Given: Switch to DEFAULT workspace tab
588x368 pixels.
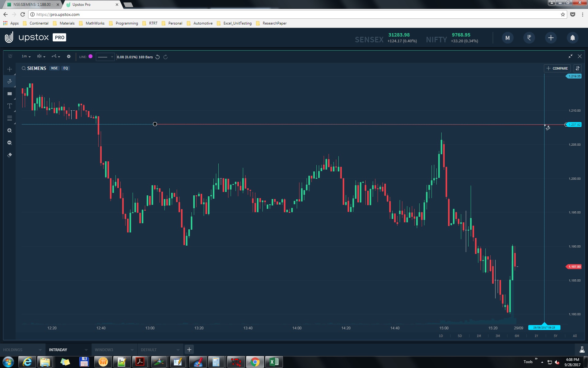Looking at the screenshot, I should pyautogui.click(x=149, y=350).
